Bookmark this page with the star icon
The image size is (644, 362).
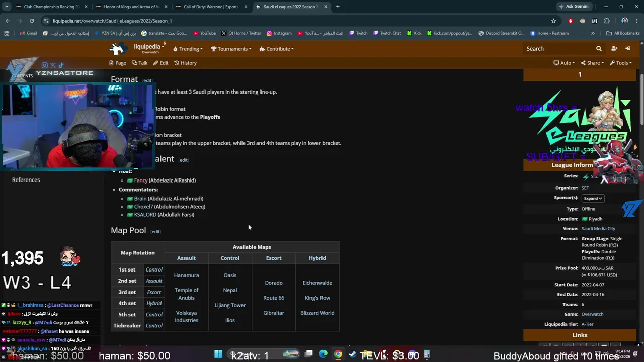click(x=553, y=21)
